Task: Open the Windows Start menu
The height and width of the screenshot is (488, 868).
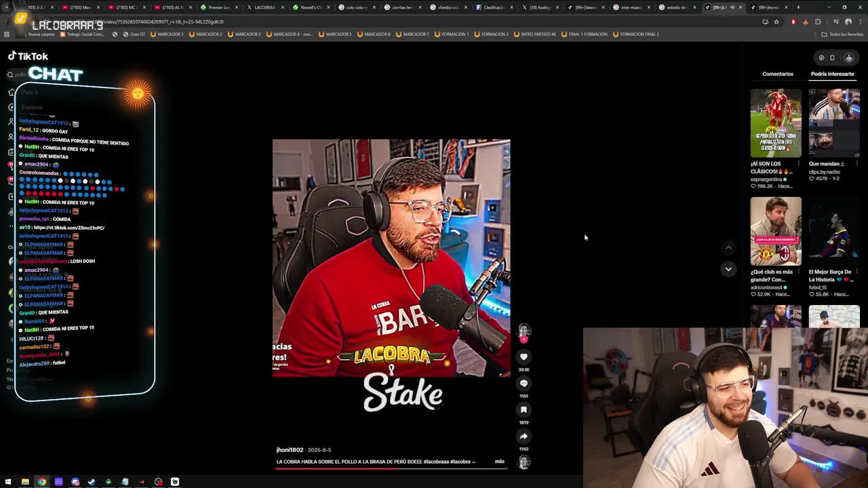Action: (x=8, y=482)
